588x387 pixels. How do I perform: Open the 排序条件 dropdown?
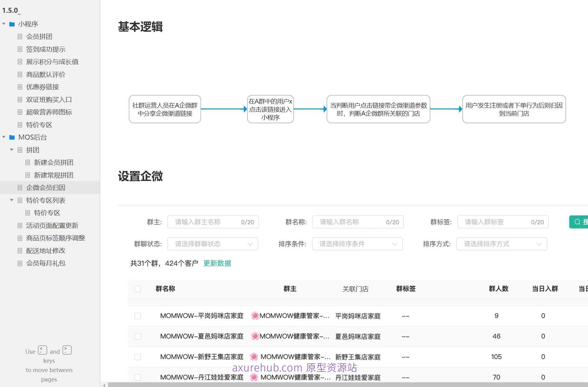357,244
